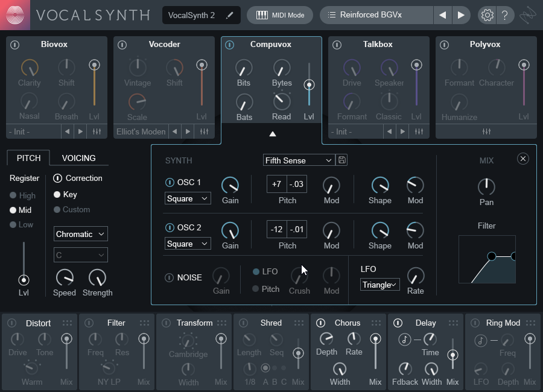Click the pencil rename icon beside VocalSynth 2

pos(229,15)
